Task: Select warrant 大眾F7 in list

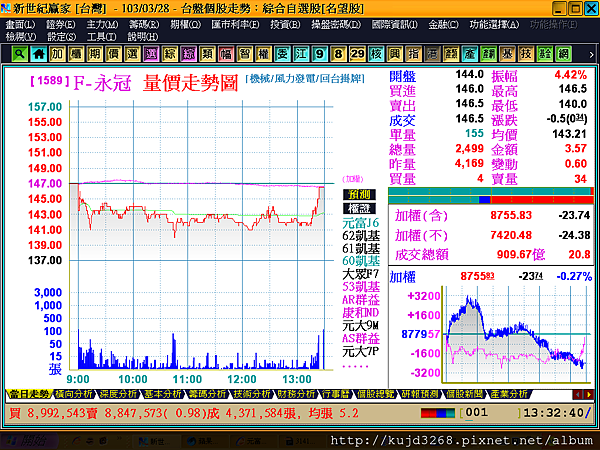Action: 360,274
